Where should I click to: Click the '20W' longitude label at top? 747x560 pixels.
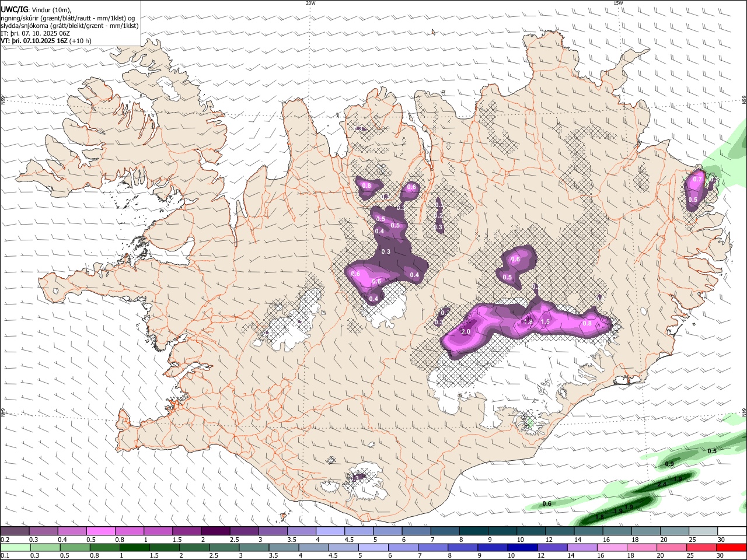point(310,3)
